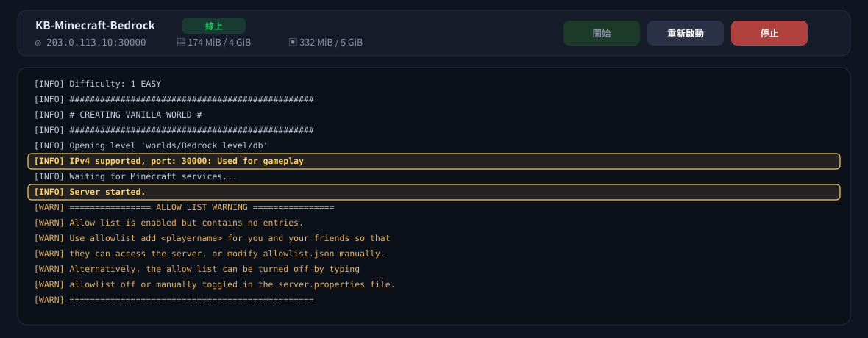
Task: Click the memory icon next to 174 MiB
Action: point(180,42)
